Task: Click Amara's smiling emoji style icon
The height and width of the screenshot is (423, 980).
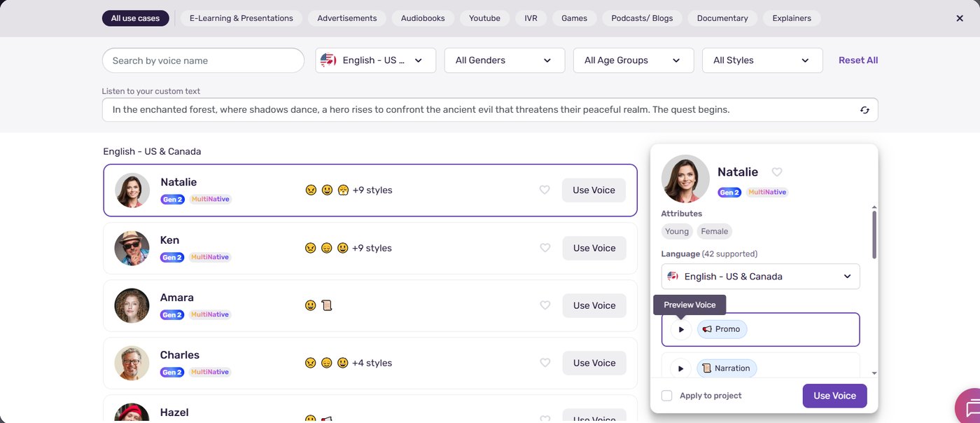Action: click(311, 305)
